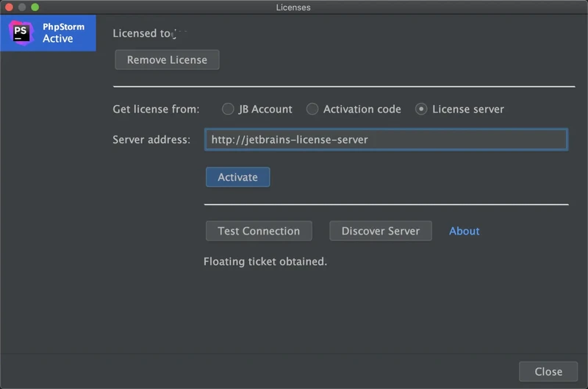Focus the Server address input field
Screen dimensions: 588x389
[386, 140]
